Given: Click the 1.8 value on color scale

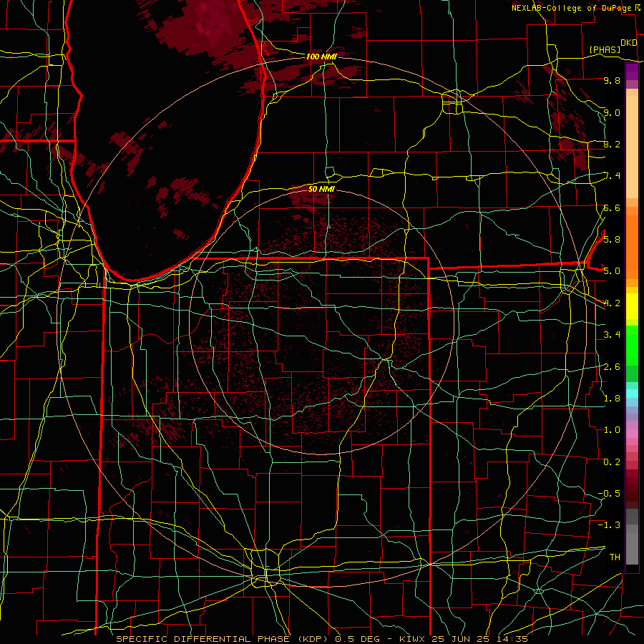Looking at the screenshot, I should coord(612,398).
